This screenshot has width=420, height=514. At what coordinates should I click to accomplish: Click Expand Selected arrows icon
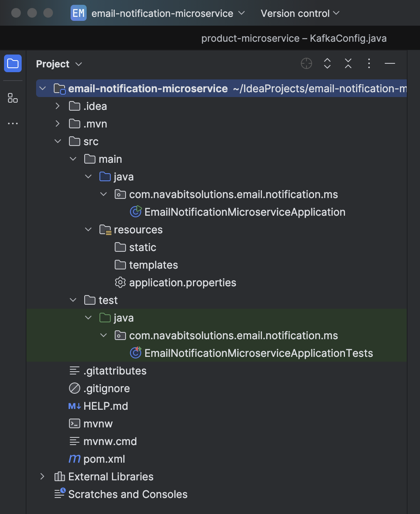coord(327,63)
